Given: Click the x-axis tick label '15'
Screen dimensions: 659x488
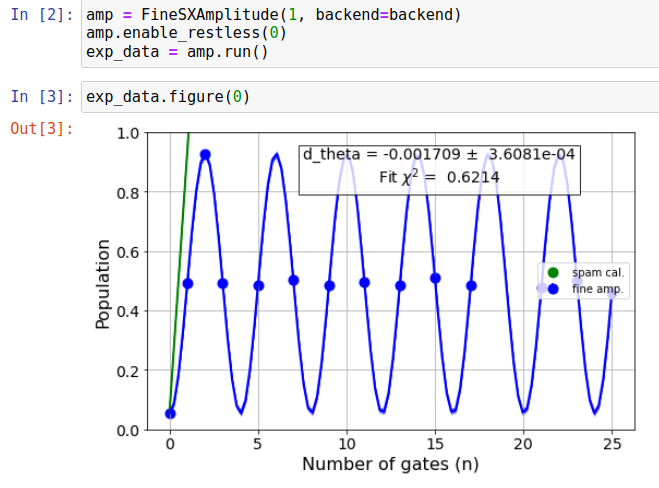Looking at the screenshot, I should coord(435,444).
